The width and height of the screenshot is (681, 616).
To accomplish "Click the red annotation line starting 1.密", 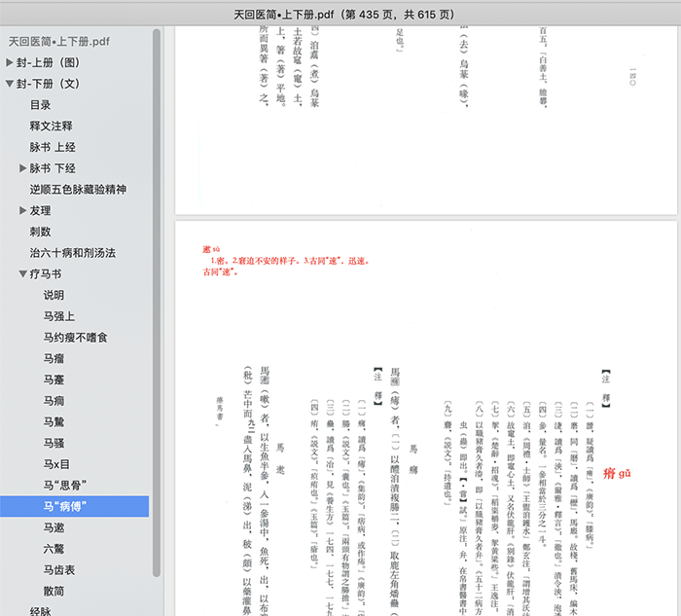I will tap(290, 261).
